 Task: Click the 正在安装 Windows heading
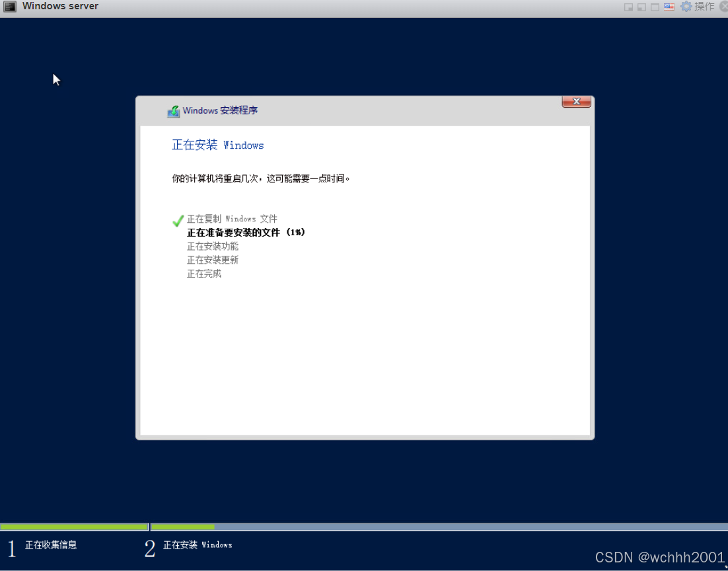click(x=217, y=145)
